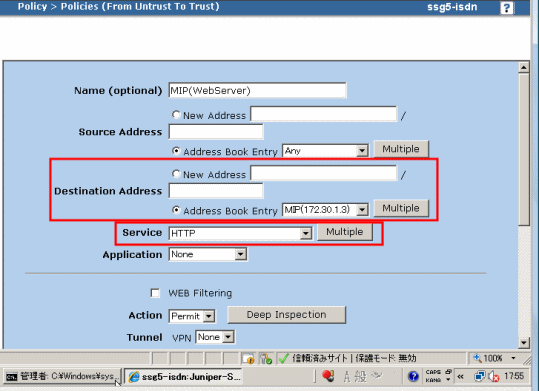Switch to ssg5-isdn Internet Explorer taskbar button

[x=184, y=377]
